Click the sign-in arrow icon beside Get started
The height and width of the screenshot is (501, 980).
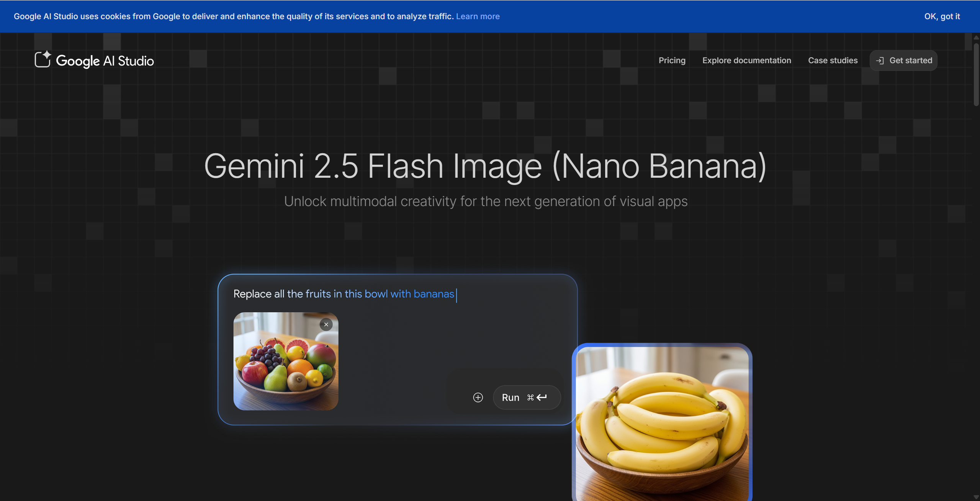point(880,61)
